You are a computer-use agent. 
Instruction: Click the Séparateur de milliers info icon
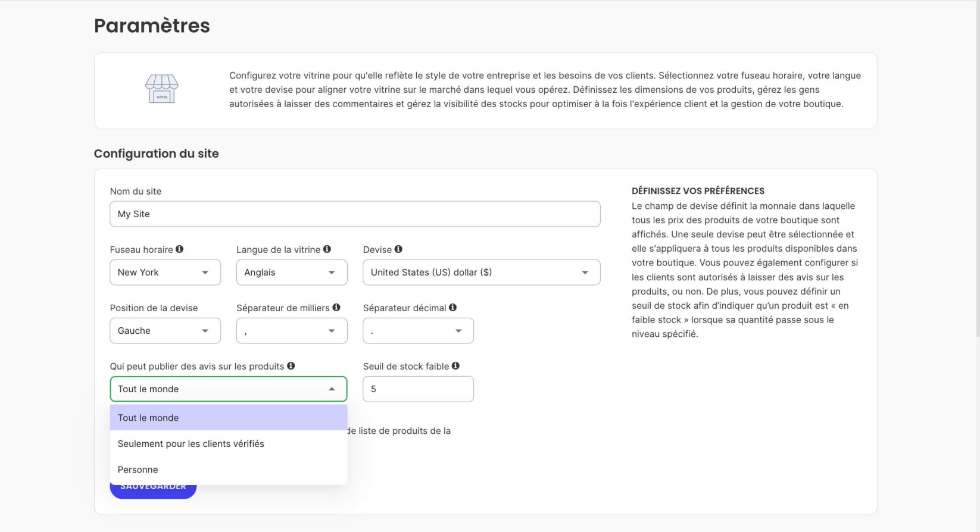(x=336, y=308)
